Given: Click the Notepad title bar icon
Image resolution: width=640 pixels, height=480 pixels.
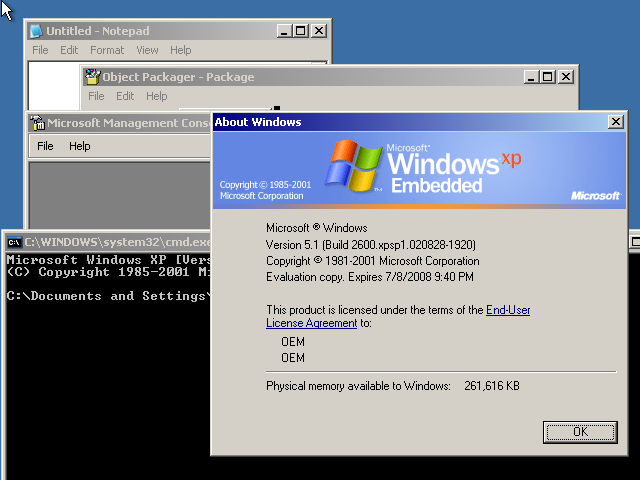Looking at the screenshot, I should [x=36, y=31].
